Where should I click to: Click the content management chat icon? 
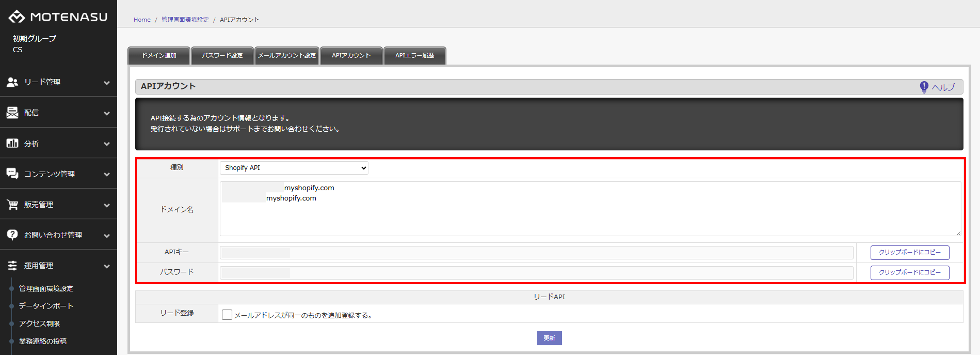point(12,174)
